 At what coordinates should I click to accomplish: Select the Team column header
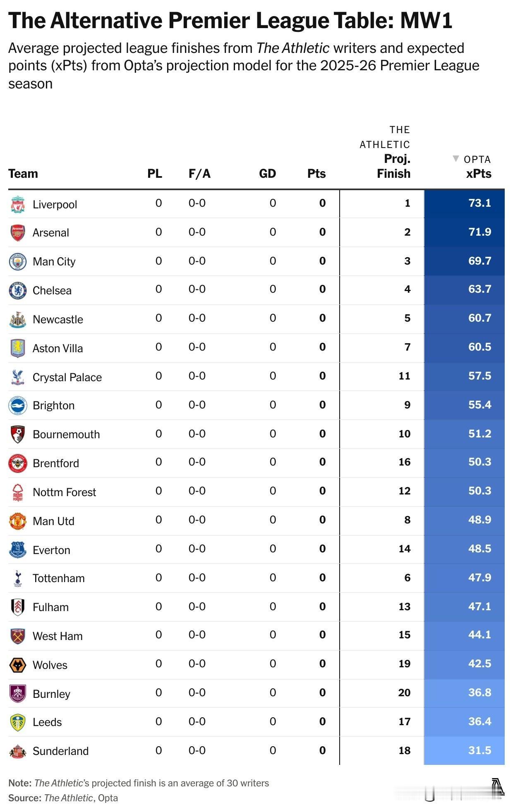pyautogui.click(x=23, y=174)
